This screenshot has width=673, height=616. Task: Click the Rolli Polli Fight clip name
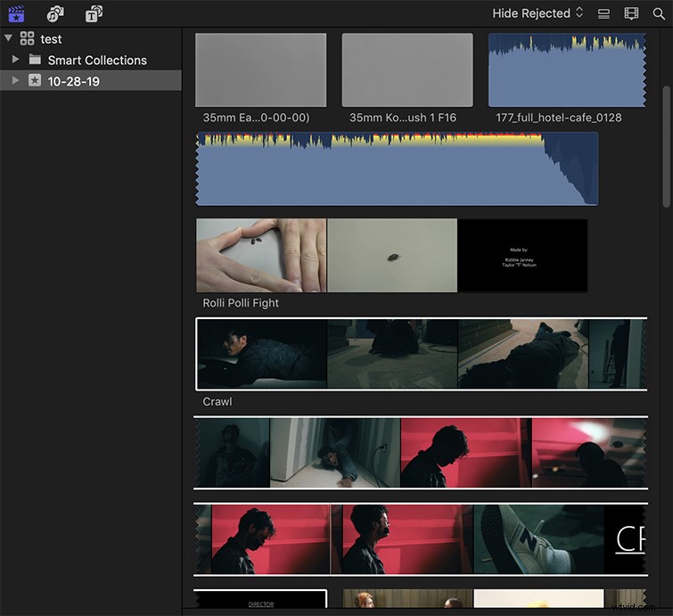241,303
